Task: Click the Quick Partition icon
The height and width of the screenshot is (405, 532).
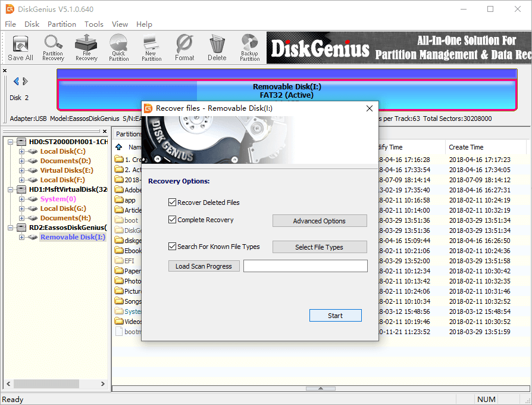Action: [x=118, y=48]
